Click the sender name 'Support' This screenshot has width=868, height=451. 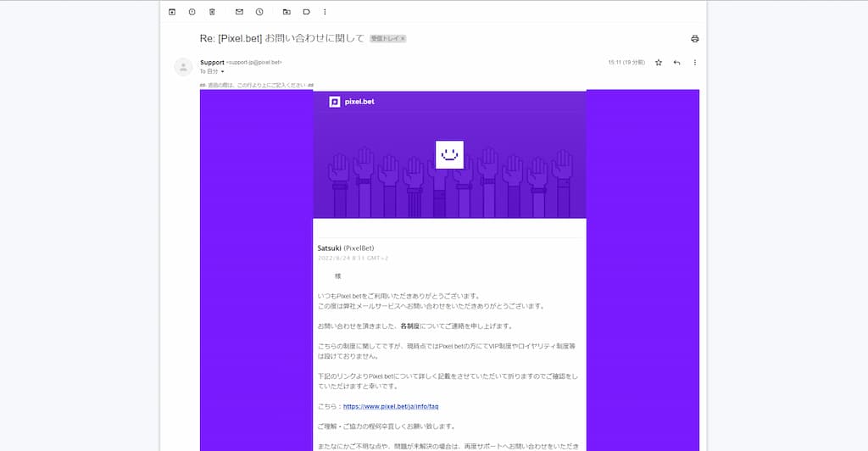click(212, 63)
